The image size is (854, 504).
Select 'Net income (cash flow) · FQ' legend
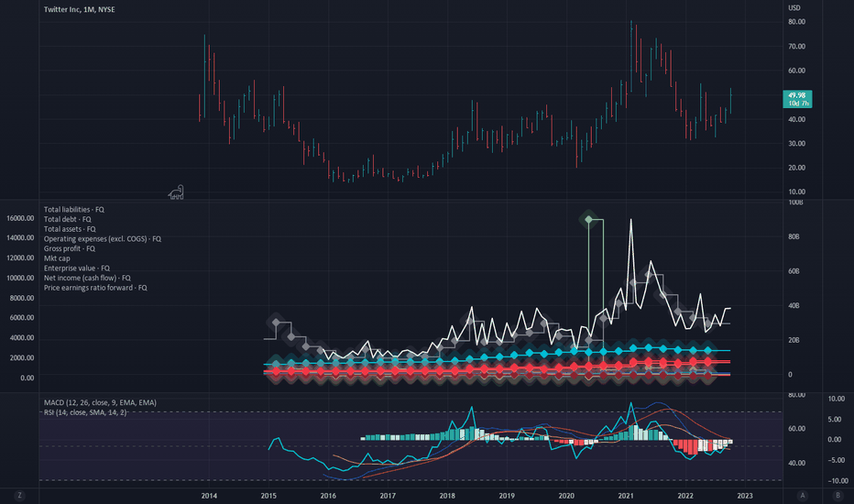click(87, 278)
